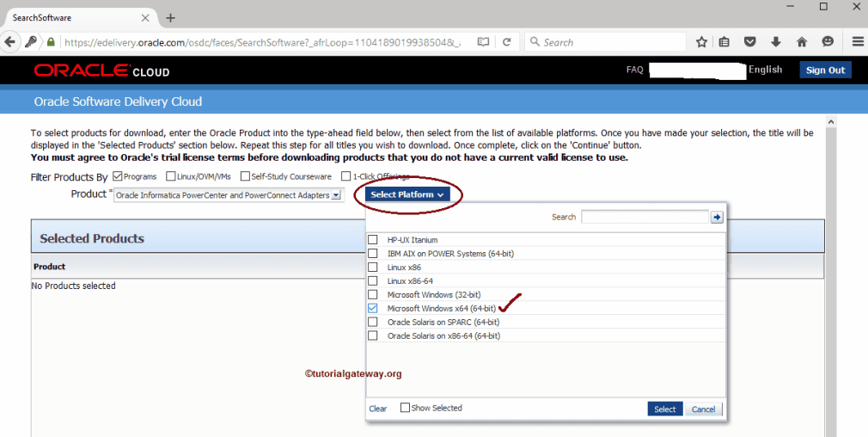This screenshot has height=437, width=868.
Task: Check the HP-UX Itanium platform
Action: pos(373,240)
